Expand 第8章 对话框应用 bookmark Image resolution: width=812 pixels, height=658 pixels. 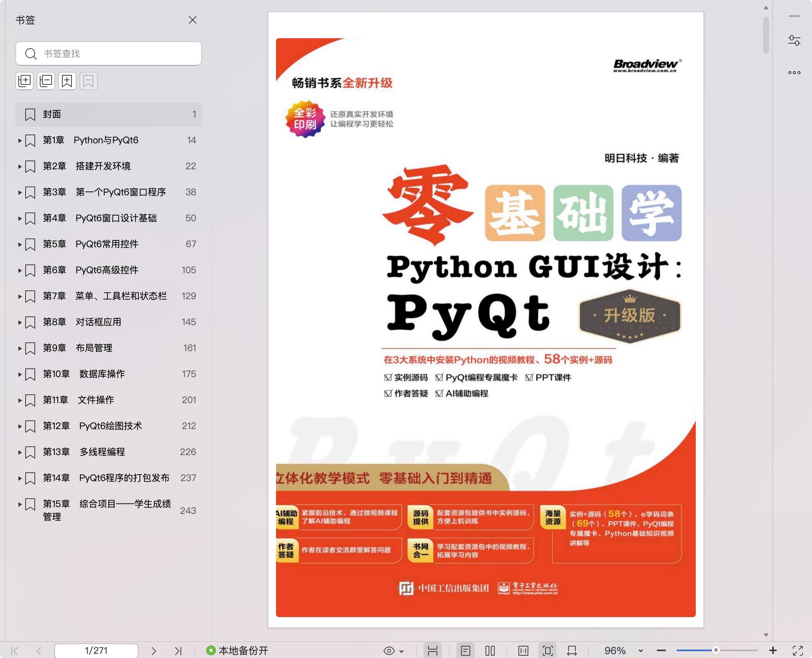pyautogui.click(x=19, y=323)
